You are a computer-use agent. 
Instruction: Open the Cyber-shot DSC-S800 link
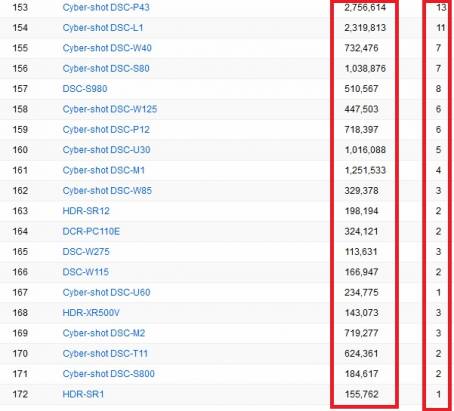click(x=108, y=374)
